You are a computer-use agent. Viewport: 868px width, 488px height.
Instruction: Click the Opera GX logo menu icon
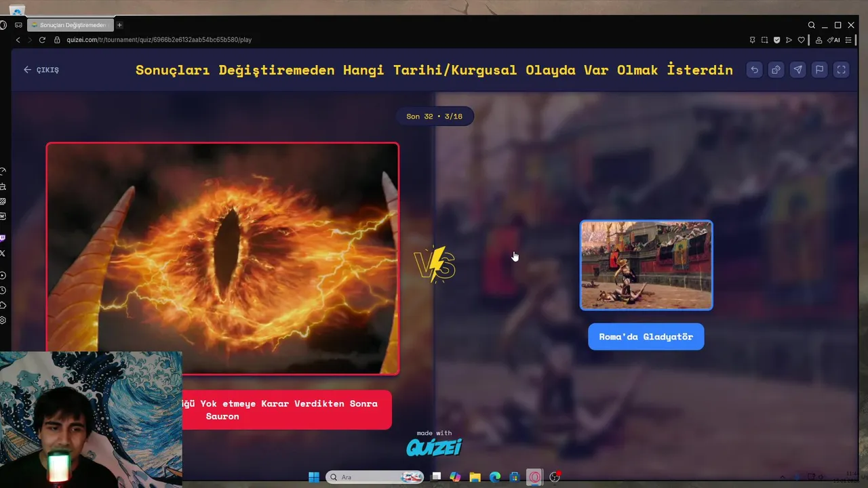click(3, 25)
